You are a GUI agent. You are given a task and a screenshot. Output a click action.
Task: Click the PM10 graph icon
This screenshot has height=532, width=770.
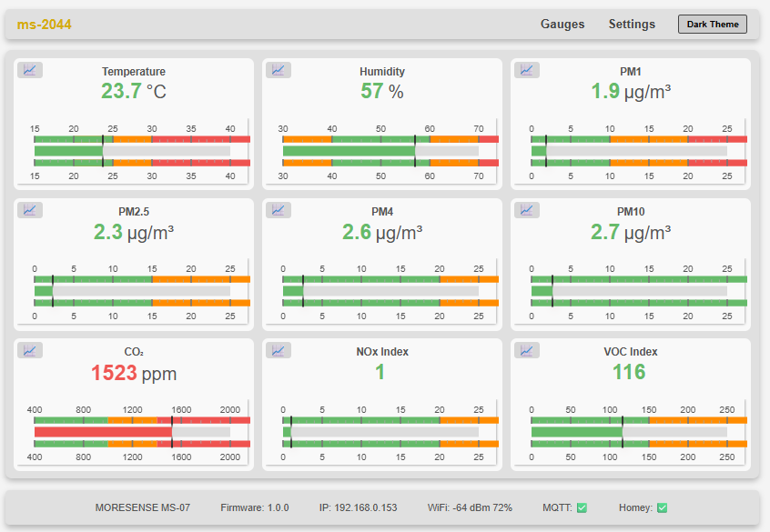527,210
